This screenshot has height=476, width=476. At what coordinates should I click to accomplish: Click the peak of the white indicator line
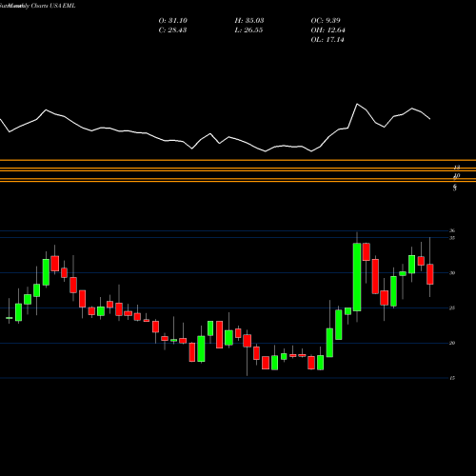click(357, 104)
